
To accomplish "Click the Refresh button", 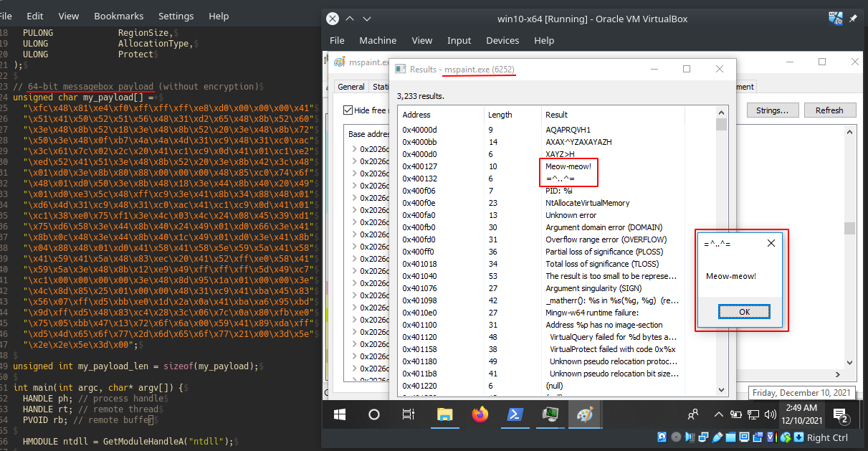I will [x=829, y=110].
